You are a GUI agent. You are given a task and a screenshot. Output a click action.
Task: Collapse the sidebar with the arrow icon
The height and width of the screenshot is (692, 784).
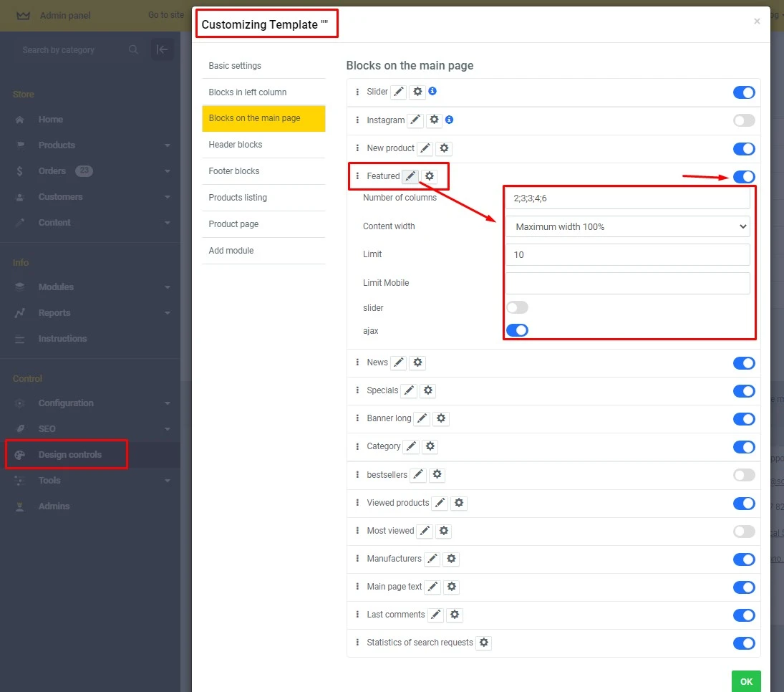pyautogui.click(x=162, y=49)
